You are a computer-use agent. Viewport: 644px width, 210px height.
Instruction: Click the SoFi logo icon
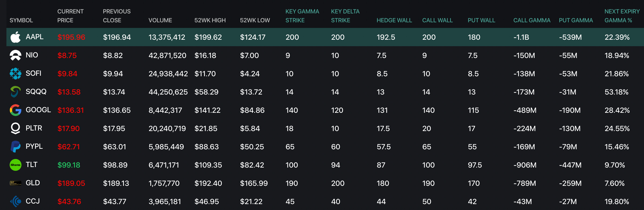pyautogui.click(x=16, y=74)
